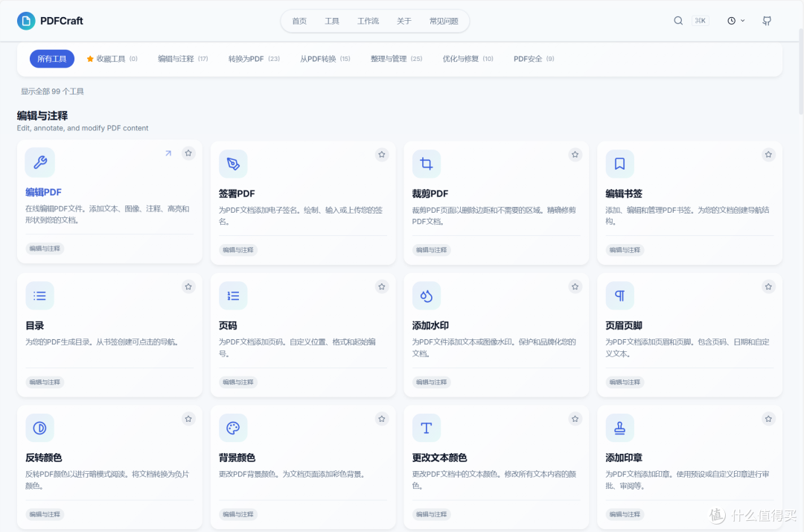Click the 添加水印 droplet icon
This screenshot has height=532, width=804.
coord(427,295)
